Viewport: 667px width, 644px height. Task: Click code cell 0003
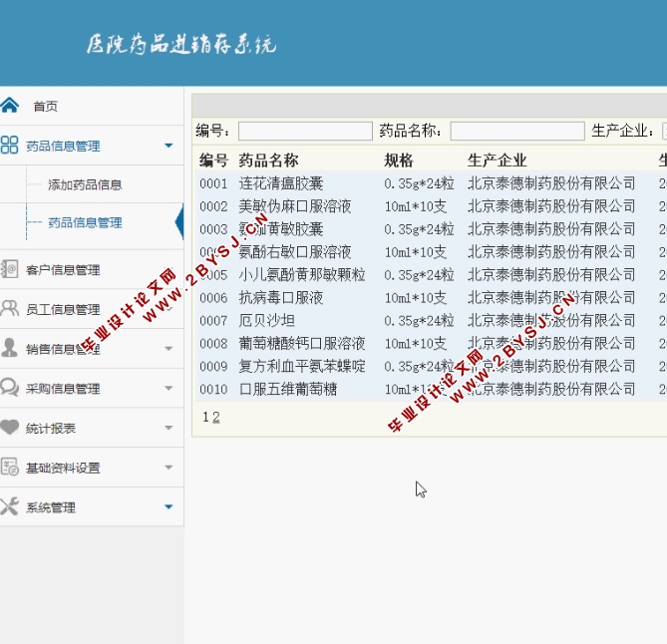[213, 229]
